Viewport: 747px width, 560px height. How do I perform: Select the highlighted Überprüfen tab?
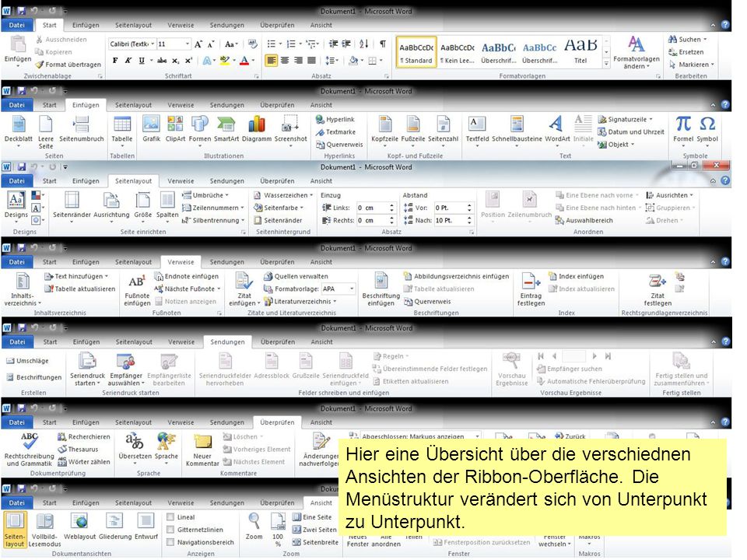coord(277,422)
